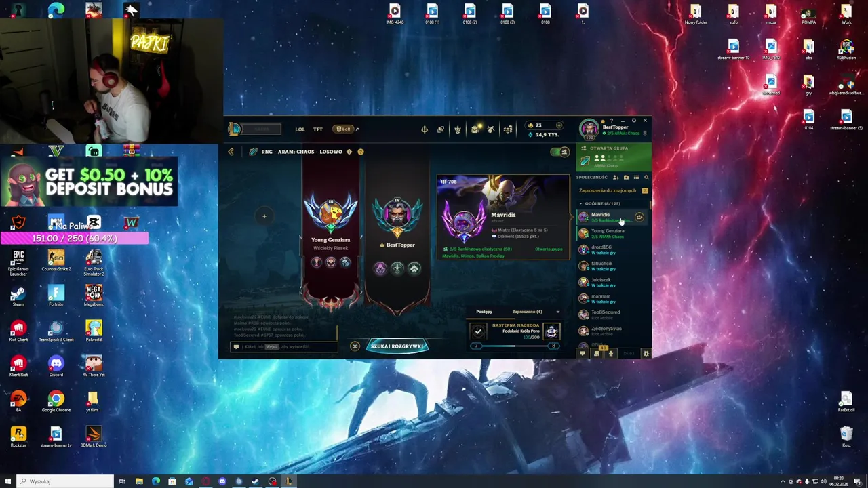The height and width of the screenshot is (488, 868).
Task: Open Google Chrome desktop shortcut
Action: pos(56,401)
